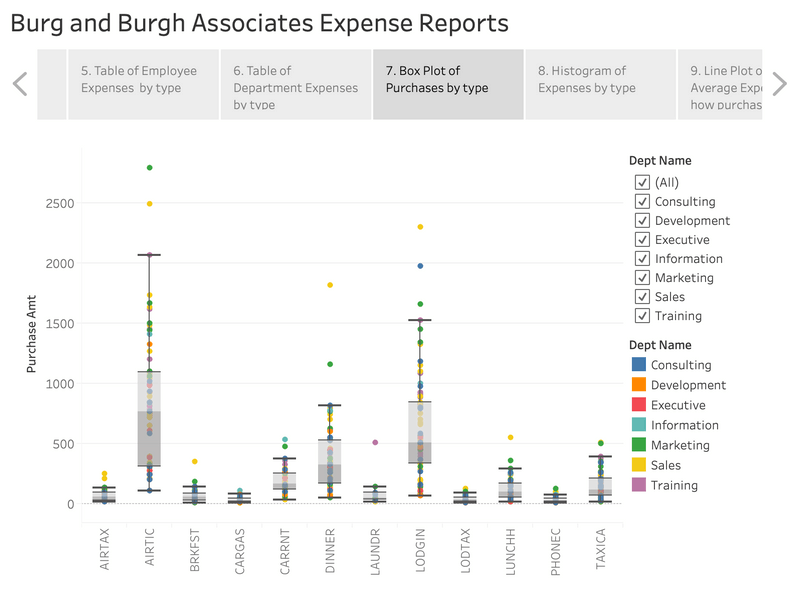
Task: Click the top yellow LODGIN outlier point
Action: point(420,227)
